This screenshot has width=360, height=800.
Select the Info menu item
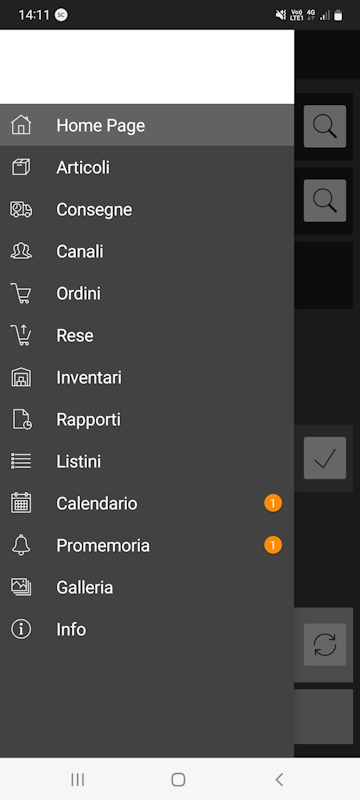pos(147,630)
